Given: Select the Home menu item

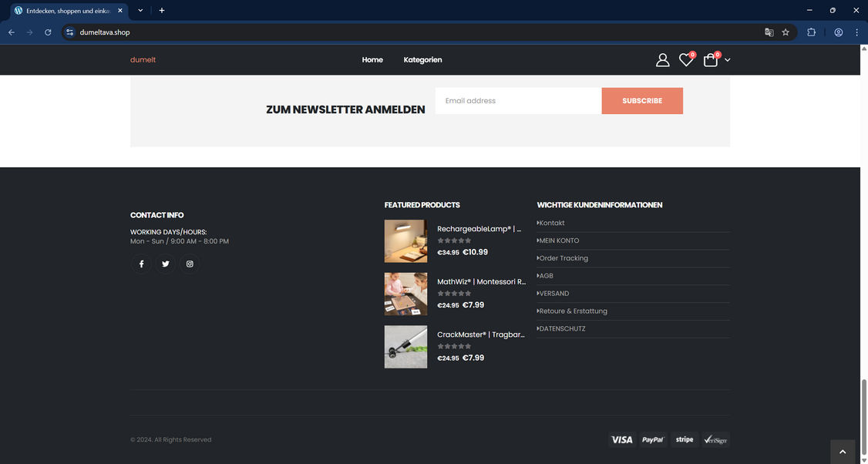Looking at the screenshot, I should (372, 60).
